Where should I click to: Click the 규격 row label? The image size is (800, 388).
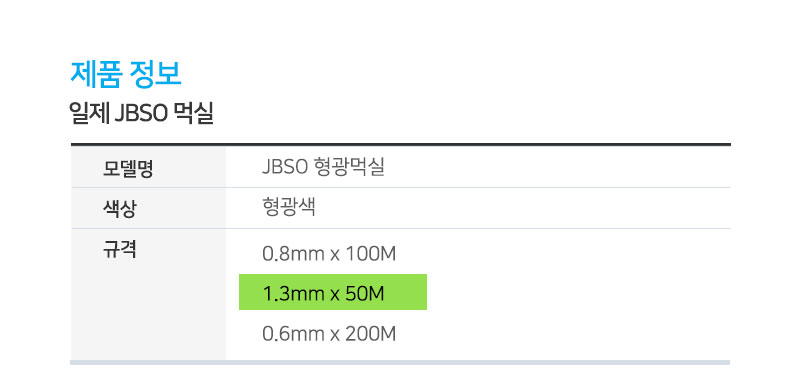click(x=119, y=250)
